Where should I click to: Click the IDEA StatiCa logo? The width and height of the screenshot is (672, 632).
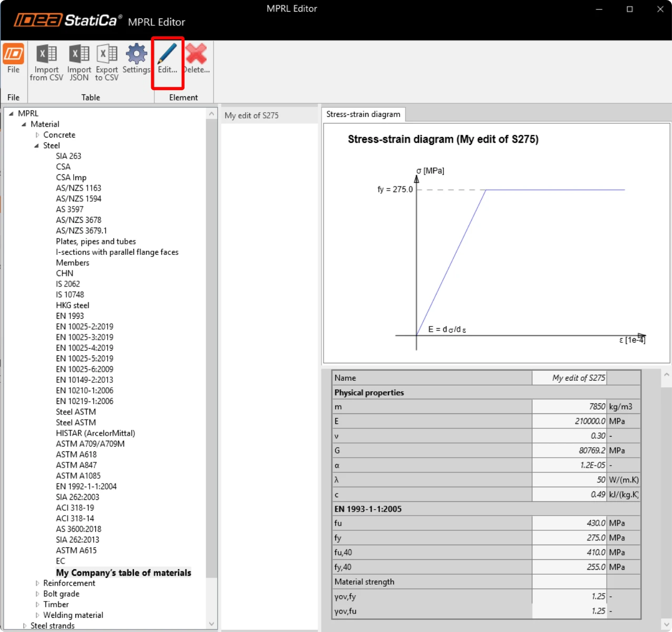pyautogui.click(x=67, y=21)
